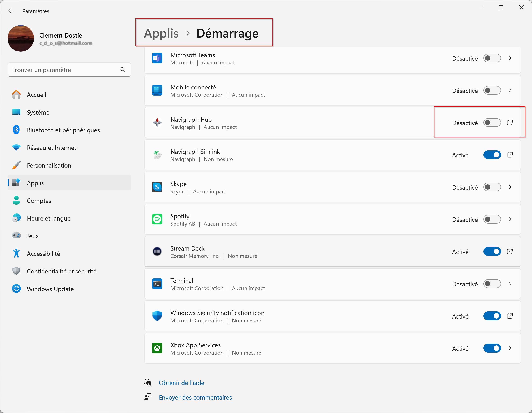Click the Jeux gamepad icon
Image resolution: width=532 pixels, height=413 pixels.
[16, 235]
